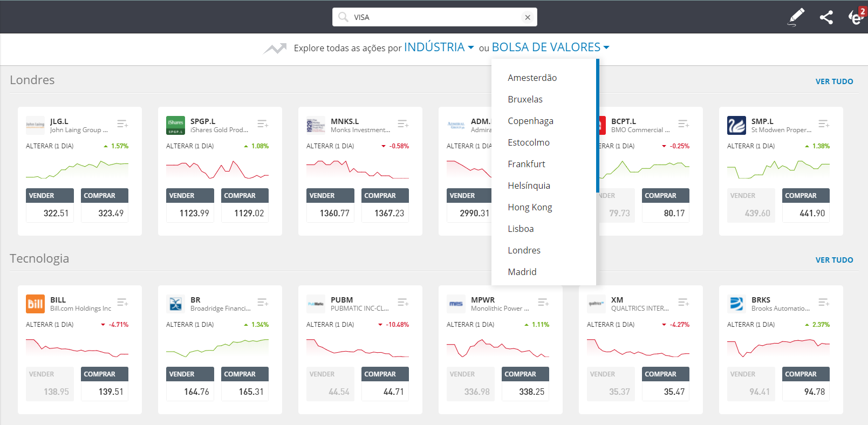Click the pencil edit icon in top bar
Viewport: 868px width, 425px height.
tap(796, 17)
